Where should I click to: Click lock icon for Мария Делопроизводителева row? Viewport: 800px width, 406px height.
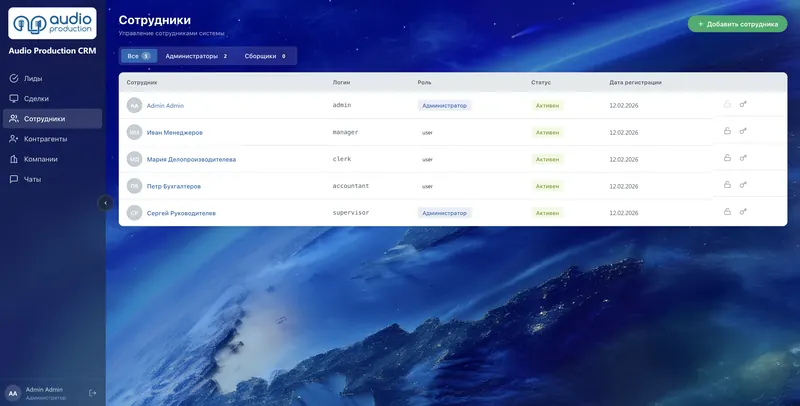[727, 158]
